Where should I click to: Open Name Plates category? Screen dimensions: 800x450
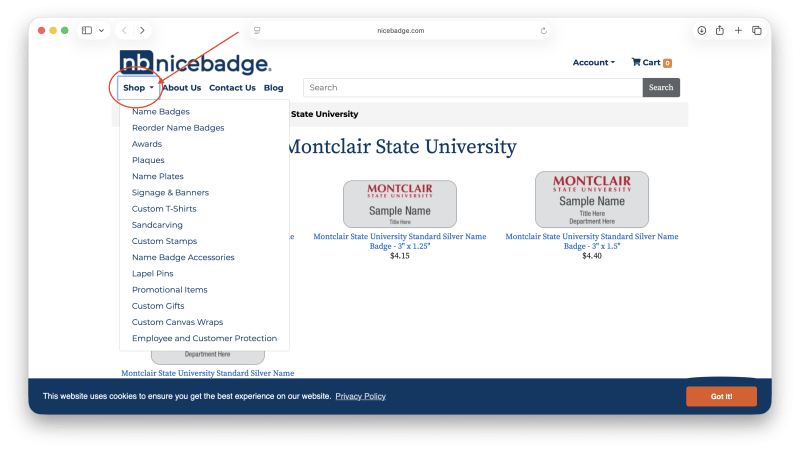click(x=158, y=176)
